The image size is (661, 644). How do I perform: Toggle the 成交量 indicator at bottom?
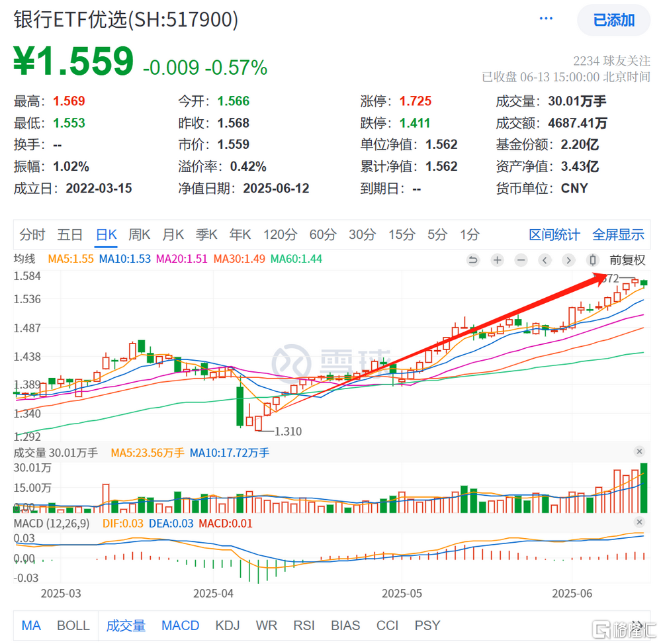(126, 625)
